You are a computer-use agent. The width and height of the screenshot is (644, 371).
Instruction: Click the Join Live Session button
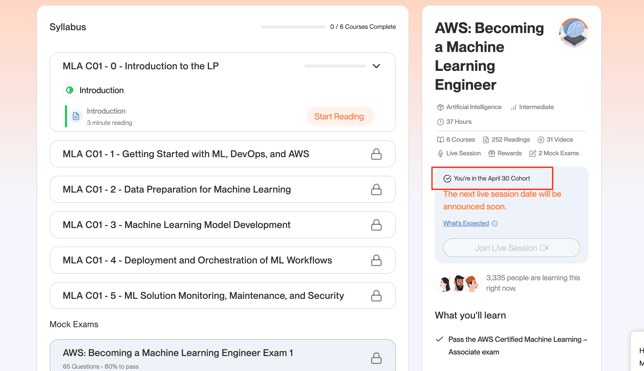(511, 248)
